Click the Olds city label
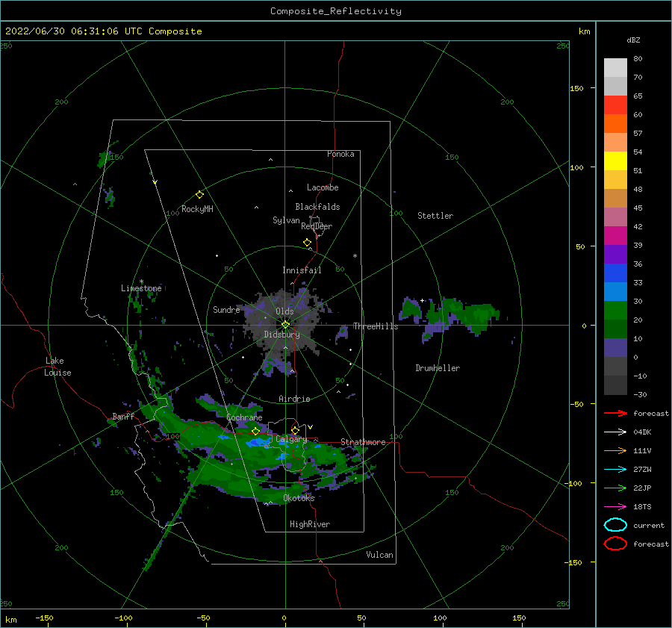 (x=284, y=311)
